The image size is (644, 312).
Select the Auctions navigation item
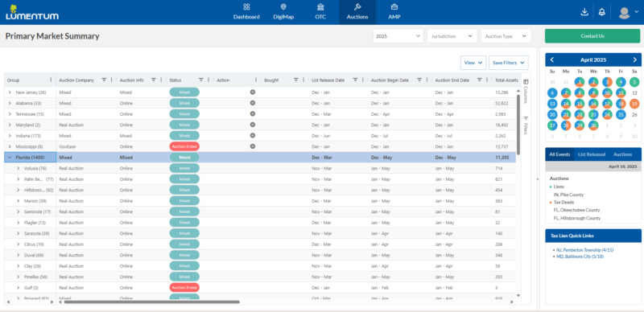pos(357,12)
